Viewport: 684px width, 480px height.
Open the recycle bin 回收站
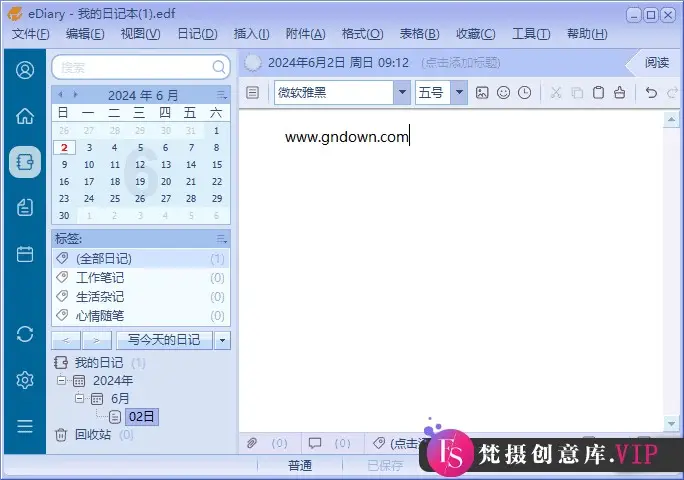click(93, 435)
